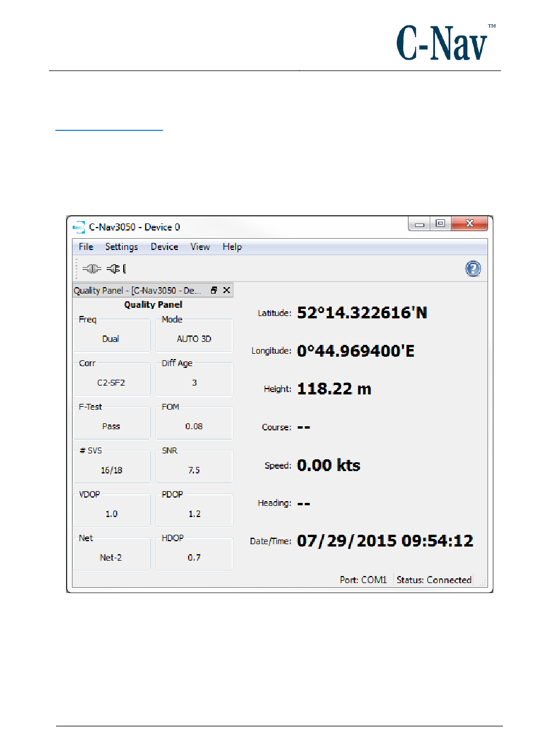Click the FOM value 0.08

pyautogui.click(x=194, y=426)
